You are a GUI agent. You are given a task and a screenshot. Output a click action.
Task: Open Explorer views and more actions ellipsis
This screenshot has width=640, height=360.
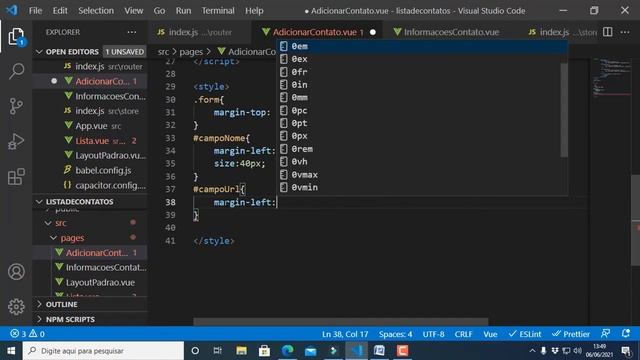(131, 32)
